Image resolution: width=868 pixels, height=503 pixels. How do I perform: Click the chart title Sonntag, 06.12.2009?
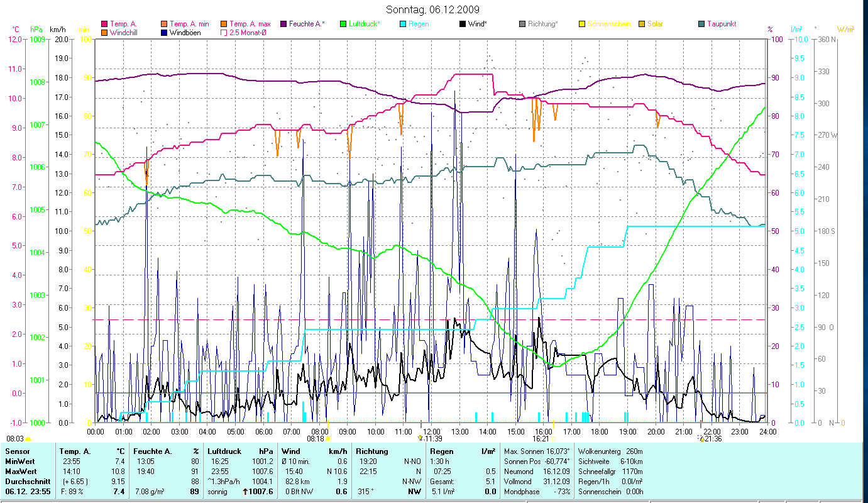[434, 9]
